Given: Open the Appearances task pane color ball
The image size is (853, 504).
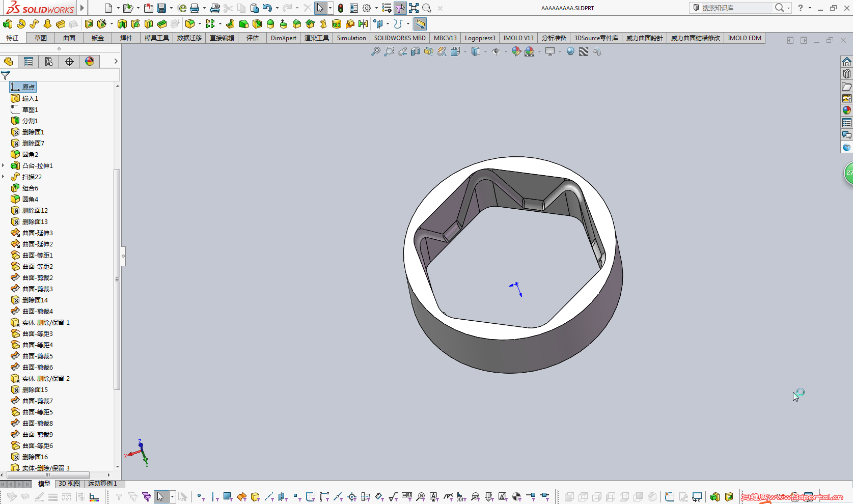Looking at the screenshot, I should click(846, 110).
